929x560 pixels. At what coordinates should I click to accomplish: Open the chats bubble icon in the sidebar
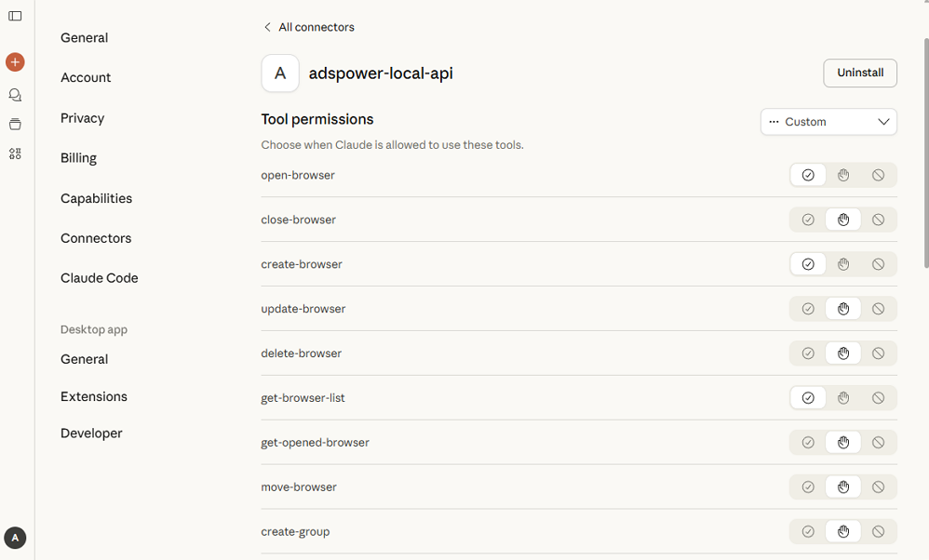15,94
